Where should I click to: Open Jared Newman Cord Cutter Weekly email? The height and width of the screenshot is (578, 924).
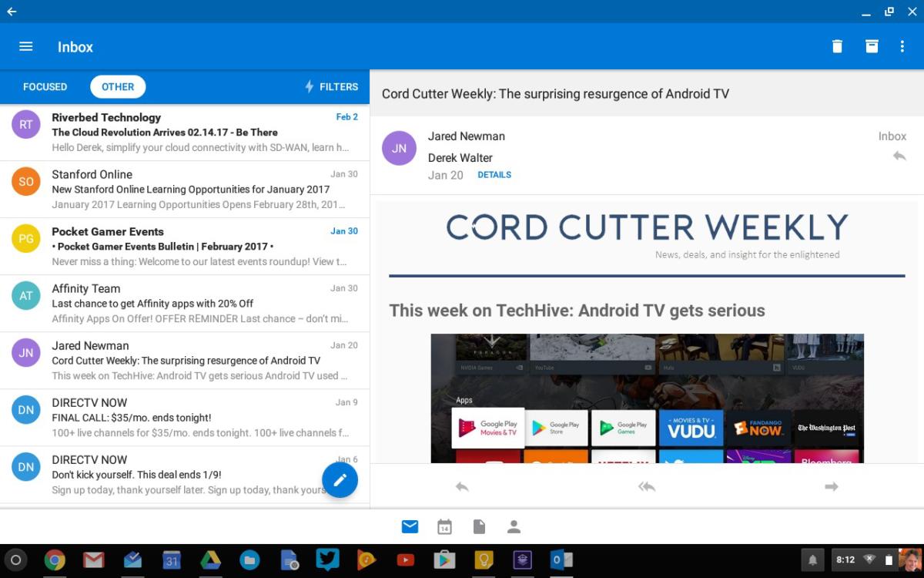tap(185, 361)
